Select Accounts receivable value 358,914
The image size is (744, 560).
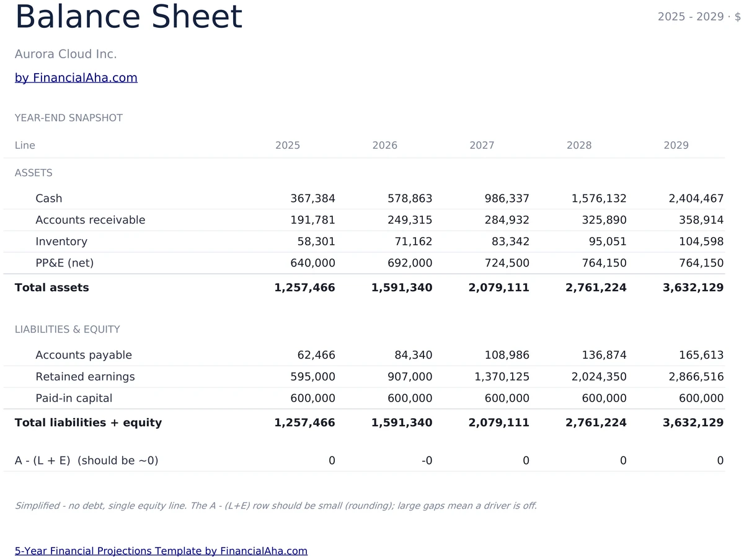701,220
